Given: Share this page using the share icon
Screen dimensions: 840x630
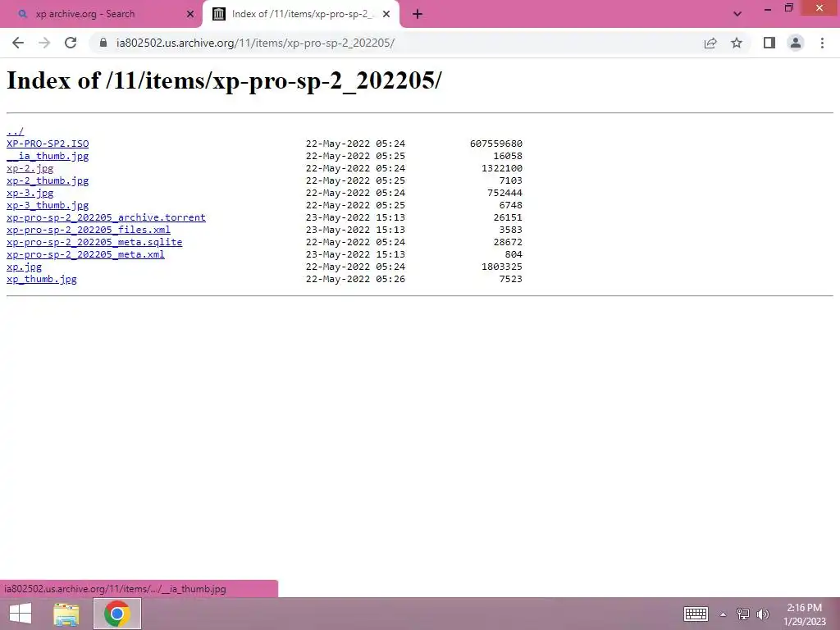Looking at the screenshot, I should [x=710, y=43].
